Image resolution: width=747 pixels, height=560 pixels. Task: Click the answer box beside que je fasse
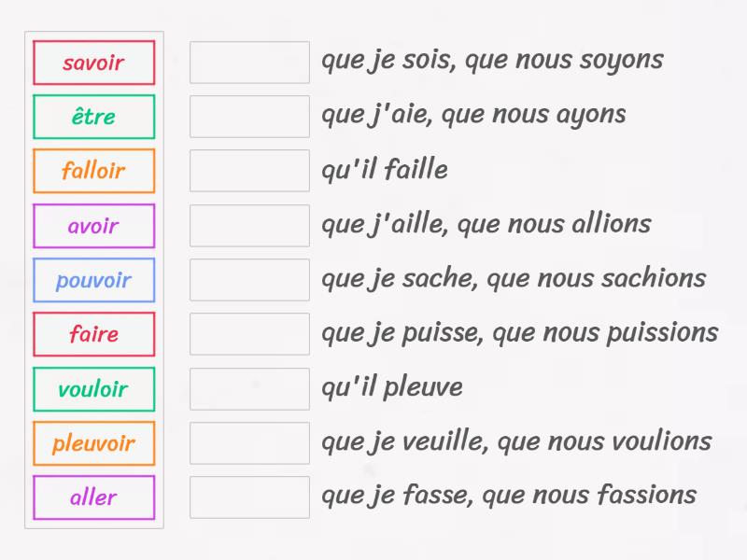[249, 496]
